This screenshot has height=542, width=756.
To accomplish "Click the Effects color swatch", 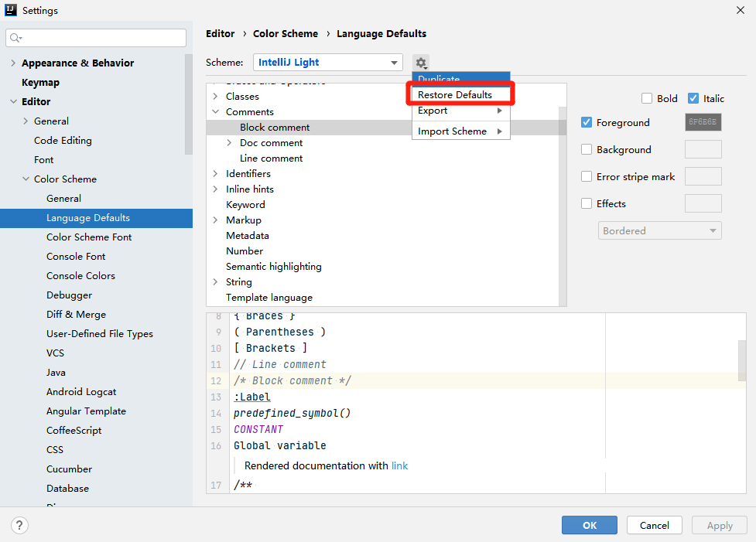I will (x=703, y=203).
